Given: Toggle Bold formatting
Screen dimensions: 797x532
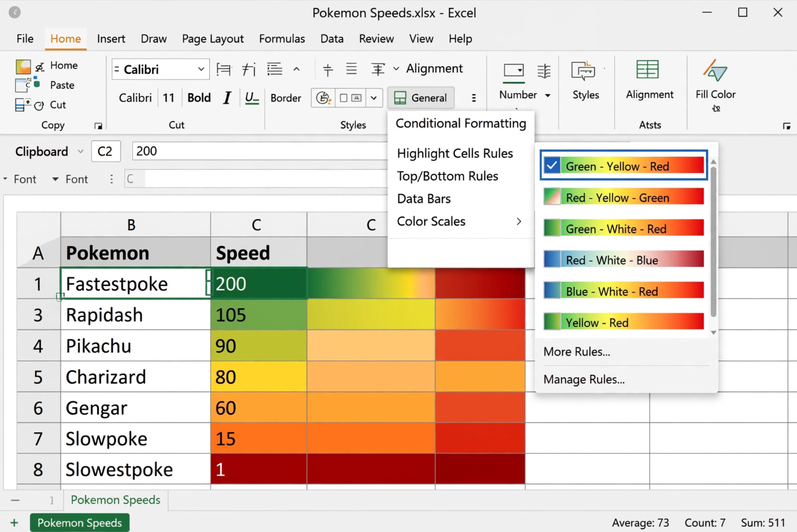Looking at the screenshot, I should (199, 98).
